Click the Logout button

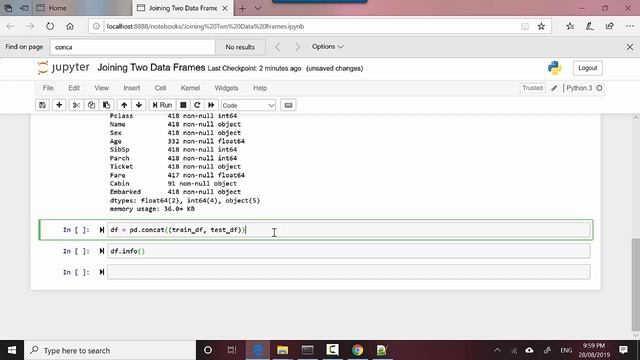(x=587, y=68)
